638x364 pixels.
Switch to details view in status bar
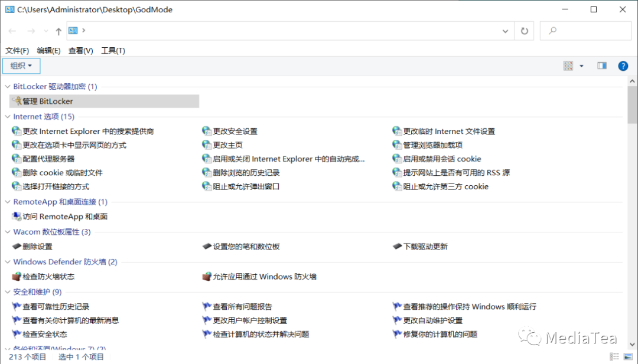pos(614,357)
